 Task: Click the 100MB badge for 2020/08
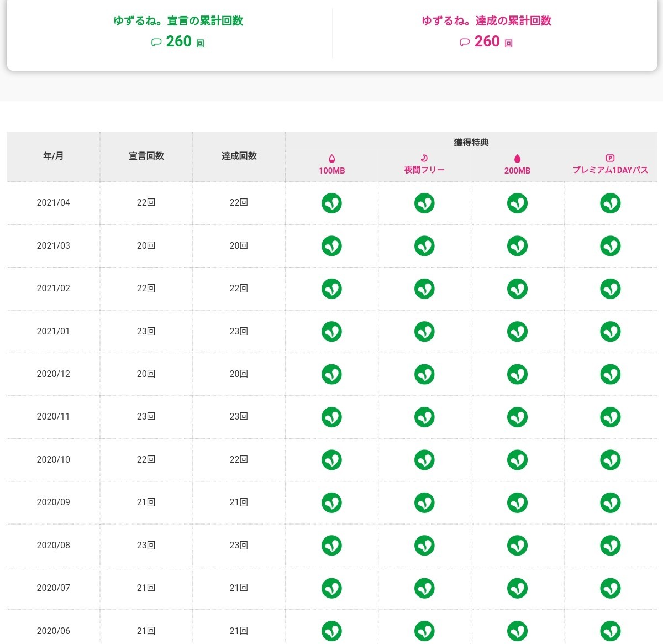(331, 546)
